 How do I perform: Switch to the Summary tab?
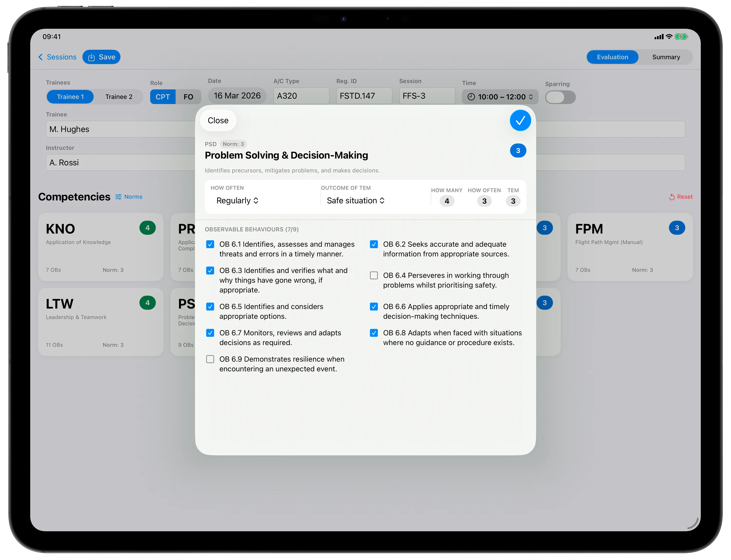(x=666, y=57)
